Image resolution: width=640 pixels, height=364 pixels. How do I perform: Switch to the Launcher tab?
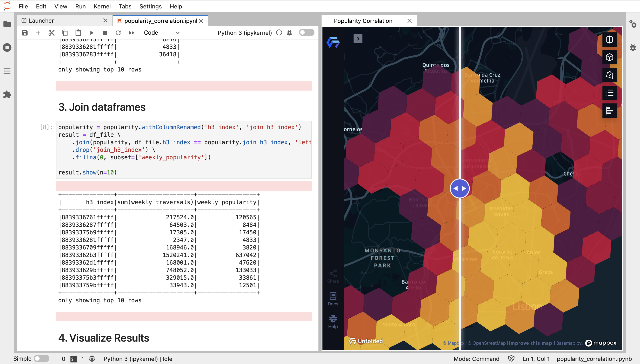pos(41,20)
